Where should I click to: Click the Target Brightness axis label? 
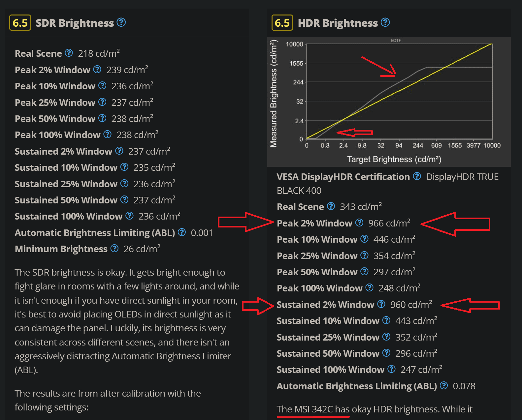coord(394,159)
